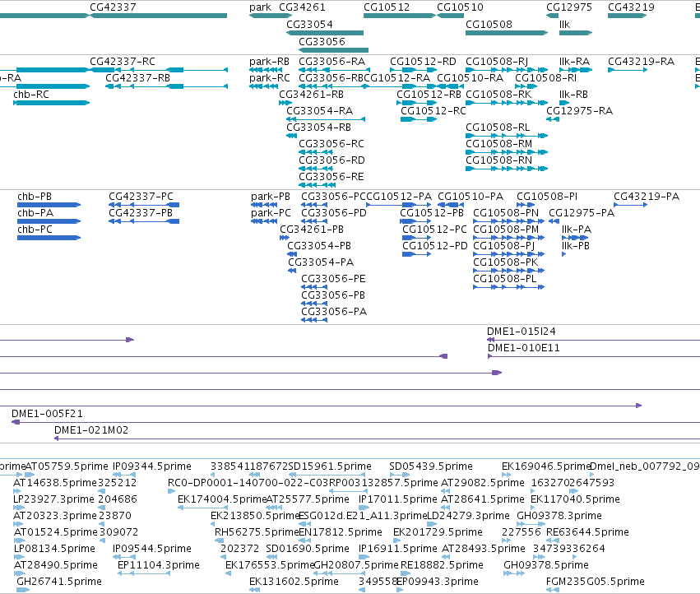Select the chb-PC protein label
700x594 pixels.
(35, 229)
